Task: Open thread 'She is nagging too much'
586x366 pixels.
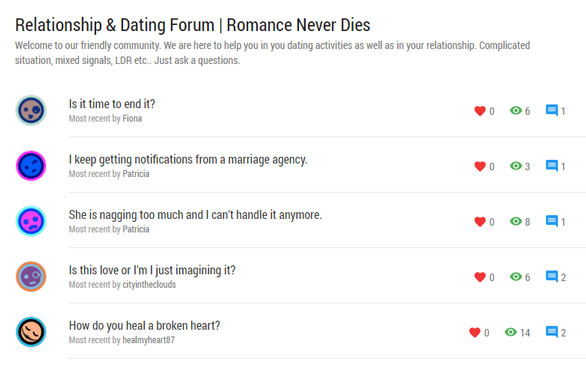Action: click(x=195, y=215)
